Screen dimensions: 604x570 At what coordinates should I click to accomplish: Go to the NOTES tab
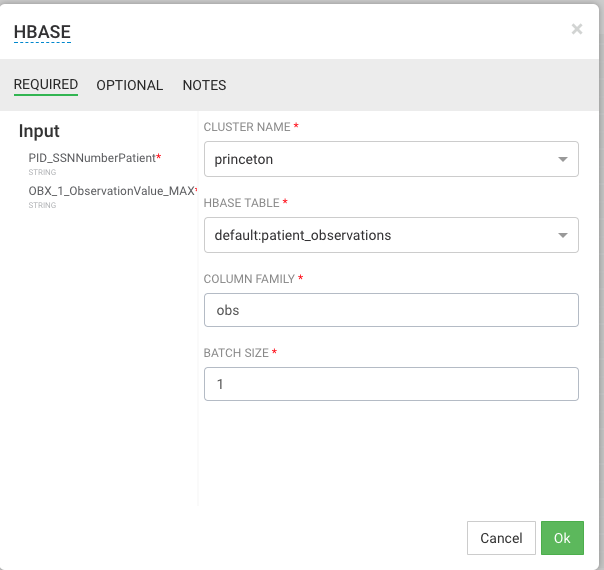[204, 85]
